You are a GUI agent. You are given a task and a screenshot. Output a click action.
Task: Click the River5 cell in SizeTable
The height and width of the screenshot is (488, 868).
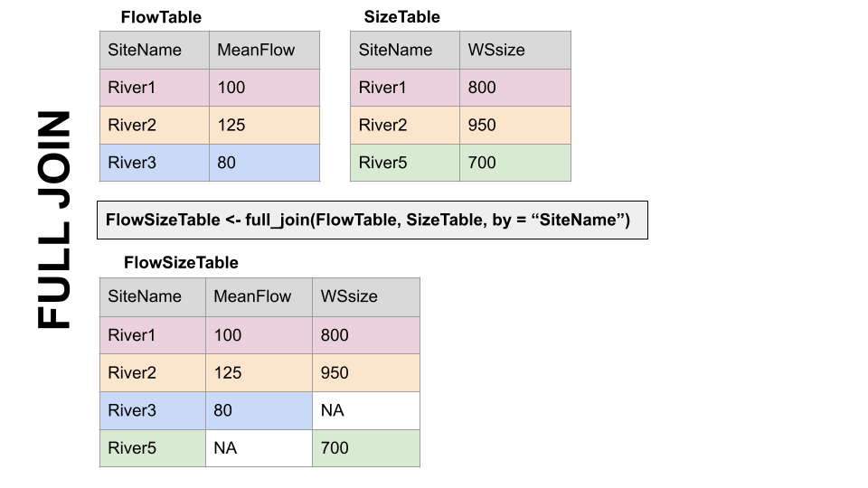[405, 163]
